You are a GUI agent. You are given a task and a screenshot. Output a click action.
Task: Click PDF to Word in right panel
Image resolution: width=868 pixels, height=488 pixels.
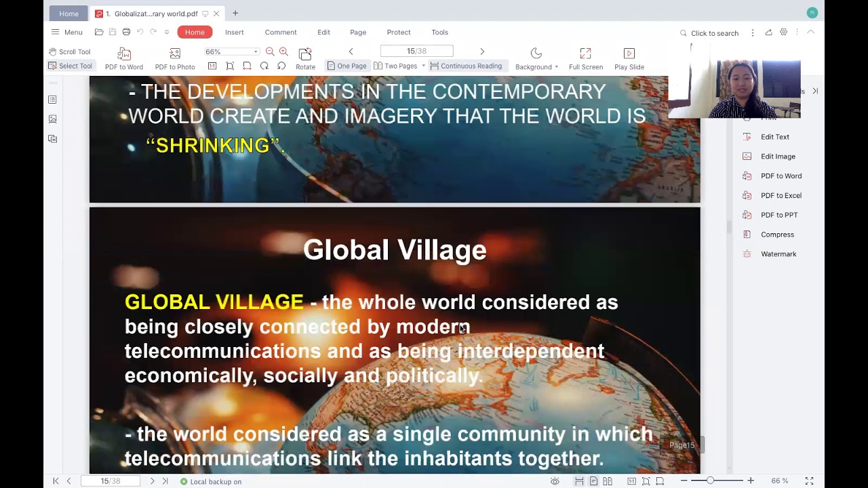772,176
